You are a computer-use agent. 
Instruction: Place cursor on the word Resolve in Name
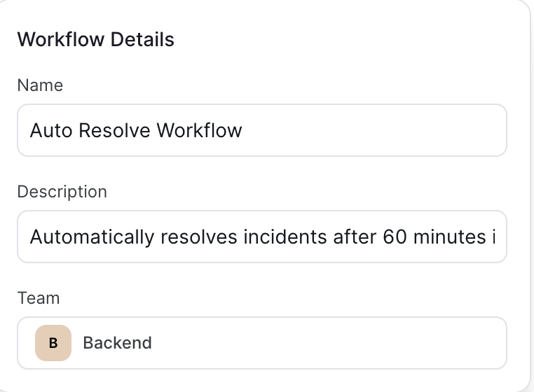coord(114,130)
